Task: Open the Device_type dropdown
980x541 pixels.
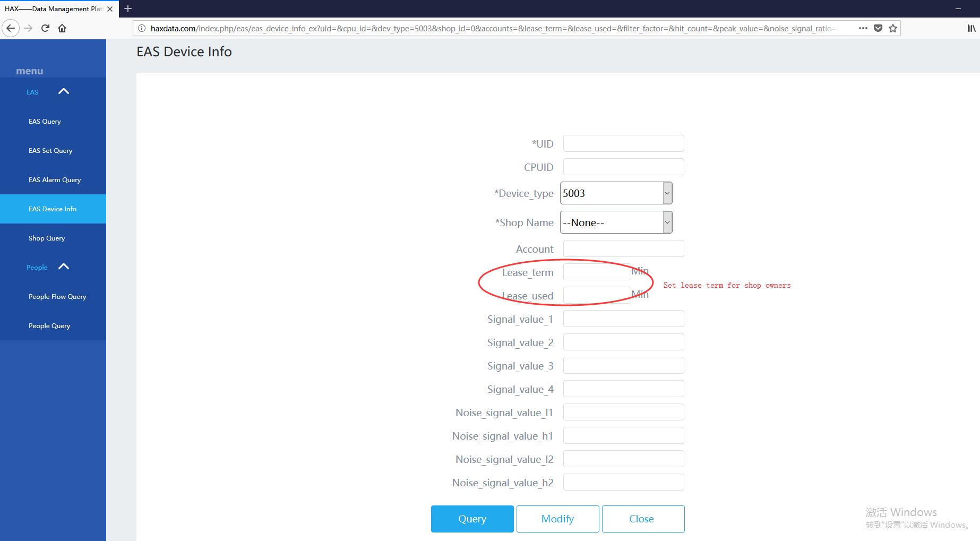Action: click(x=616, y=193)
